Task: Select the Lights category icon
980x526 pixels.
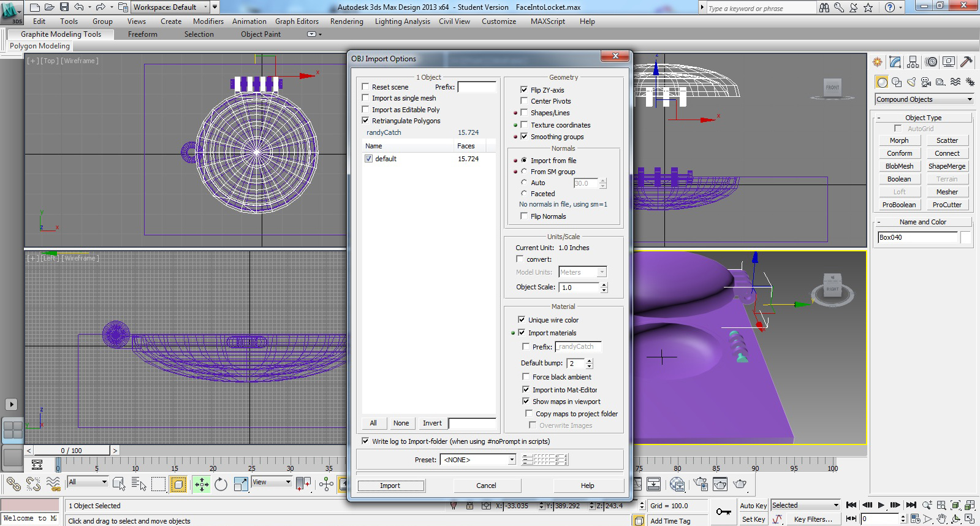Action: pos(911,82)
